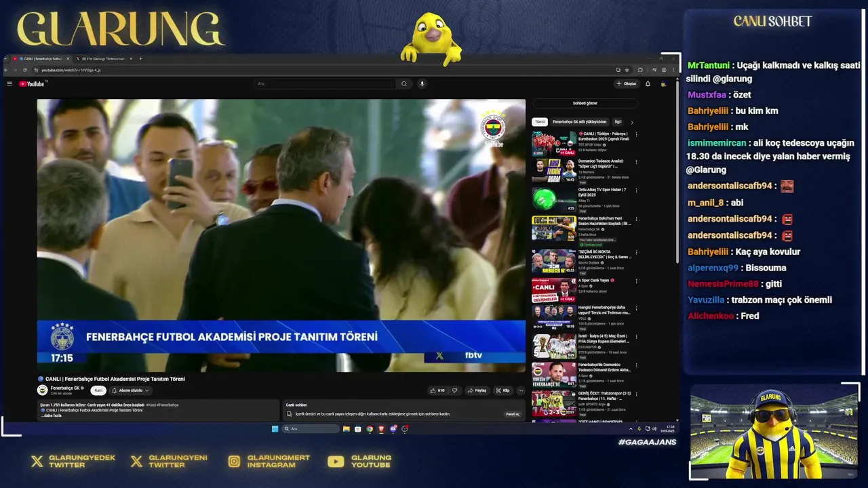Bookmark the page with the star icon
Image resolution: width=868 pixels, height=488 pixels.
click(x=627, y=70)
